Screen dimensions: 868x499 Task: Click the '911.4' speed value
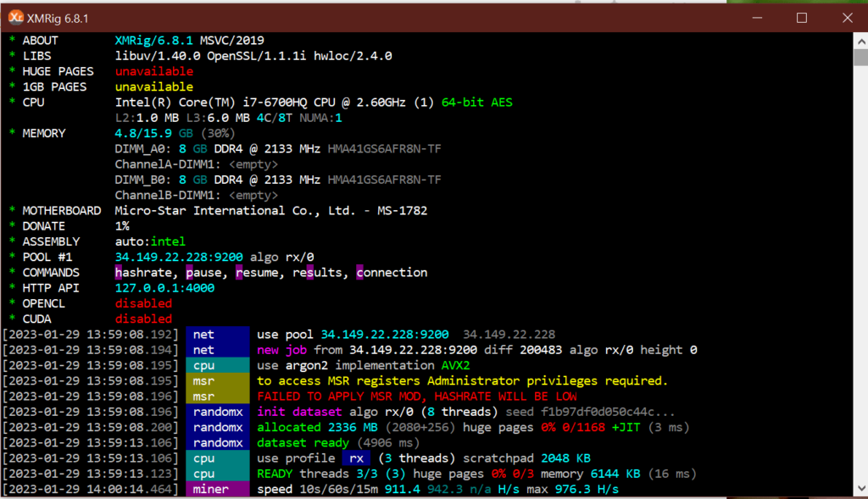[403, 490]
